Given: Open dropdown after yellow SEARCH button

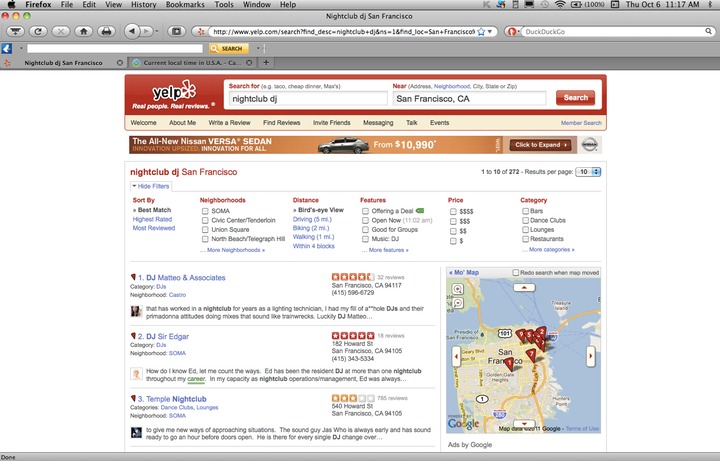Looking at the screenshot, I should [258, 48].
